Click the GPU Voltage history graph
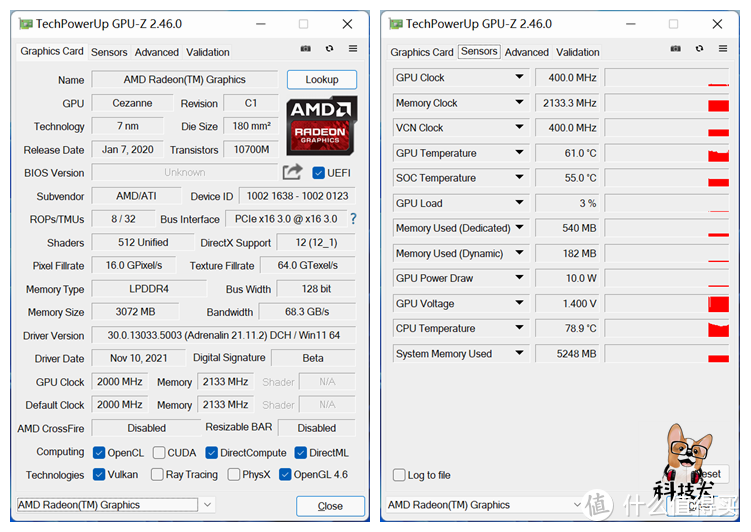751x532 pixels. tap(667, 304)
